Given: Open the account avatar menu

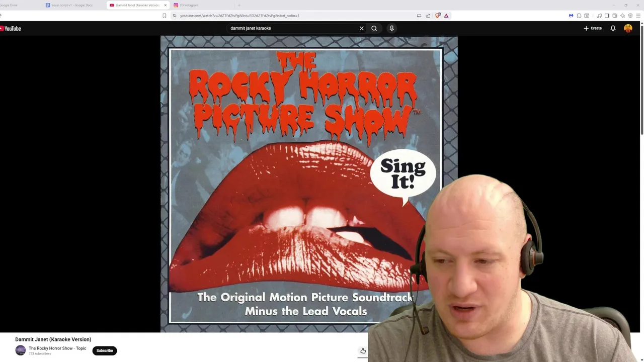Looking at the screenshot, I should pyautogui.click(x=628, y=28).
